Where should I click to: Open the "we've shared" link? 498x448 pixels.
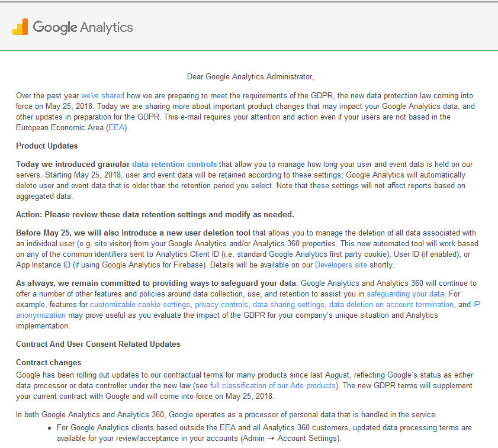point(102,96)
